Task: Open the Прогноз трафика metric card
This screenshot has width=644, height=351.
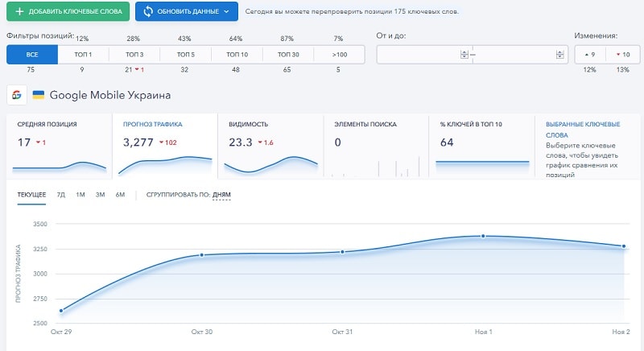Action: [165, 147]
